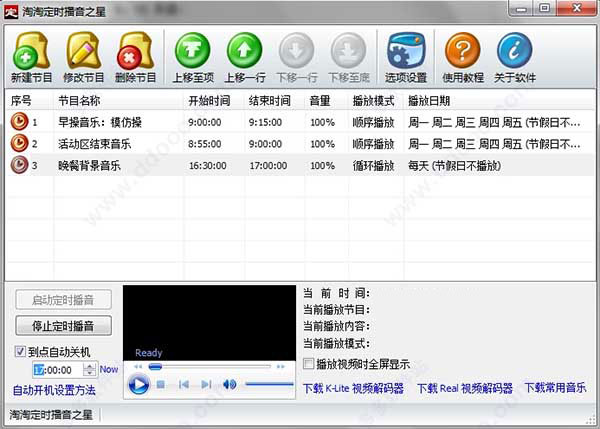Click the 上移一行 (move up one row) icon
600x429 pixels.
click(245, 51)
